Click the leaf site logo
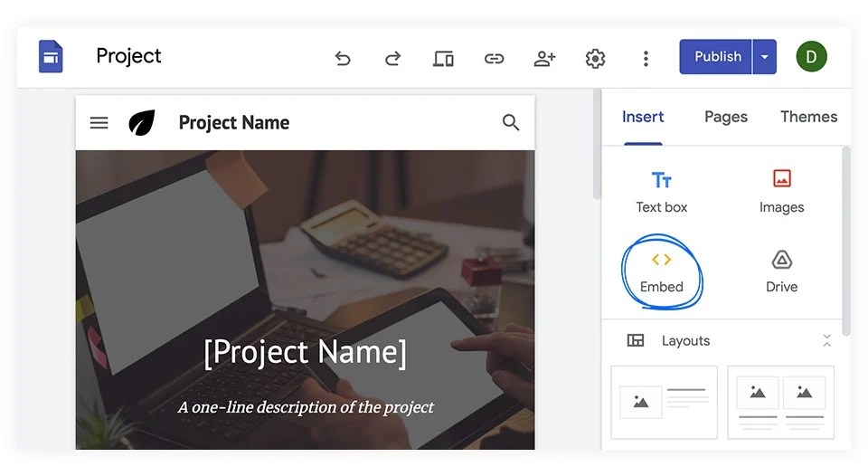Screen dimensions: 868x476 click(142, 122)
